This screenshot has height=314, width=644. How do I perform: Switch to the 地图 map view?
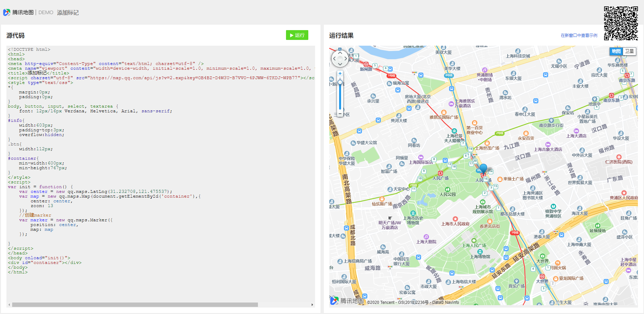click(616, 51)
